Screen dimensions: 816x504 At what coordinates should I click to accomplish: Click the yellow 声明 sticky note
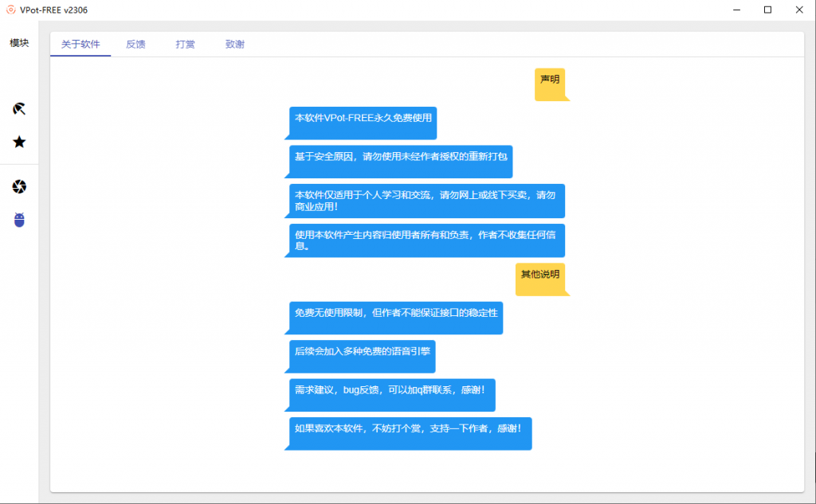[x=551, y=83]
